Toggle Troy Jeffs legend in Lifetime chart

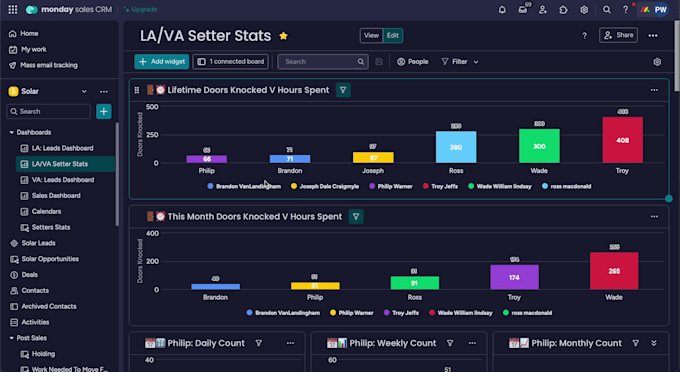(x=440, y=186)
